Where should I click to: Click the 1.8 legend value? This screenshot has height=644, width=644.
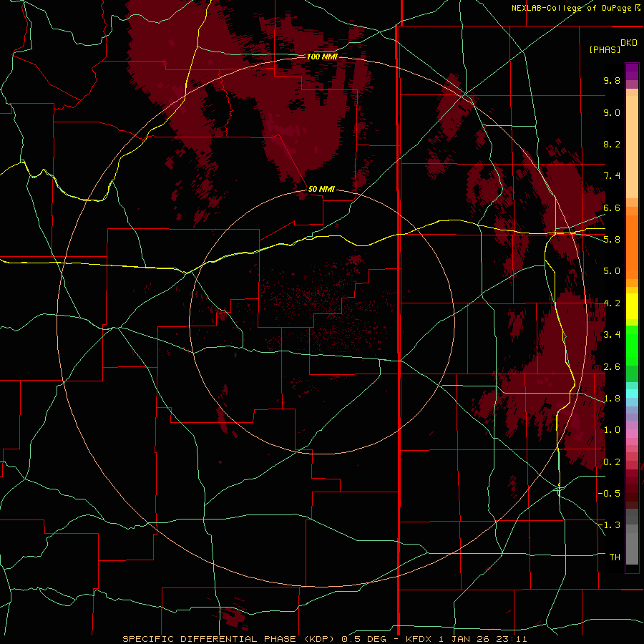(x=612, y=399)
